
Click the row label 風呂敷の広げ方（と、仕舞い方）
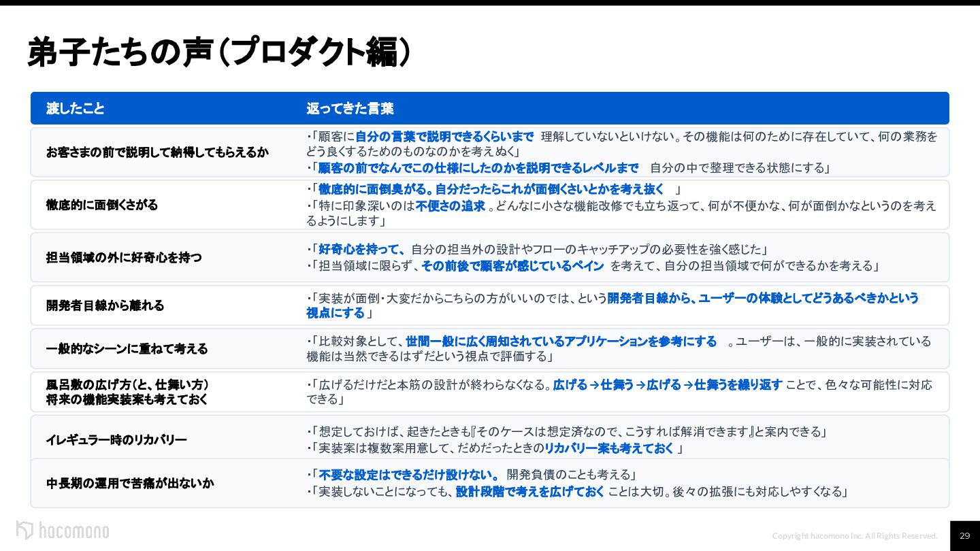(127, 385)
